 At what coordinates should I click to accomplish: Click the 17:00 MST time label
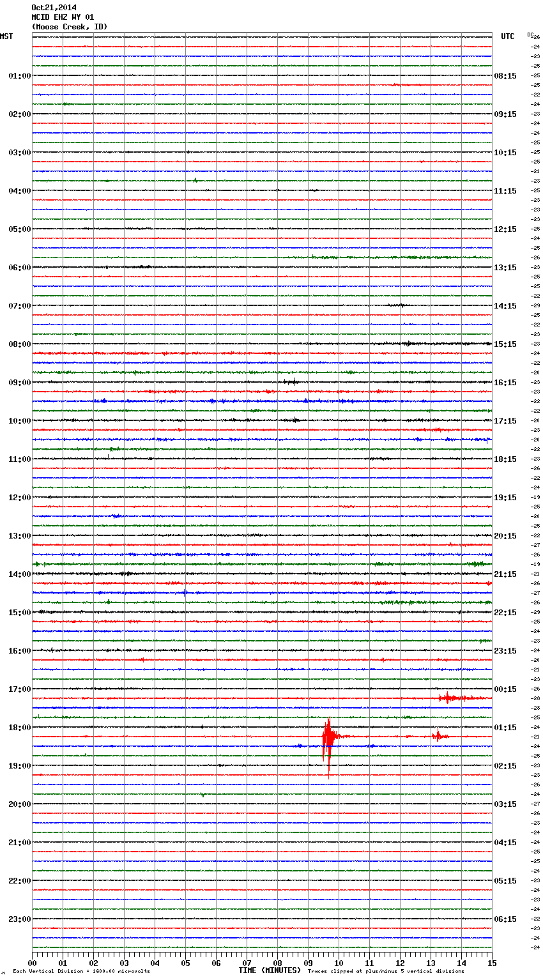pyautogui.click(x=19, y=689)
